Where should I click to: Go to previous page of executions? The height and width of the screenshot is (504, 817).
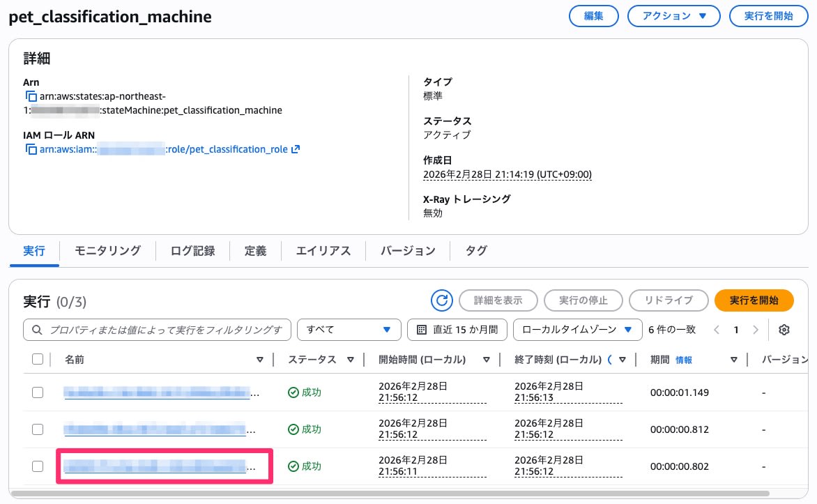coord(715,330)
